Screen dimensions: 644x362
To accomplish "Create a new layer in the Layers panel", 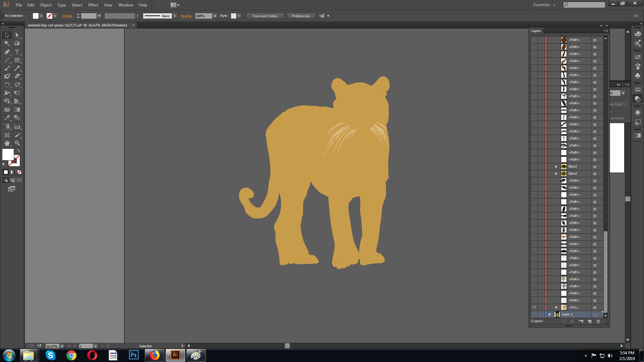I will click(589, 321).
